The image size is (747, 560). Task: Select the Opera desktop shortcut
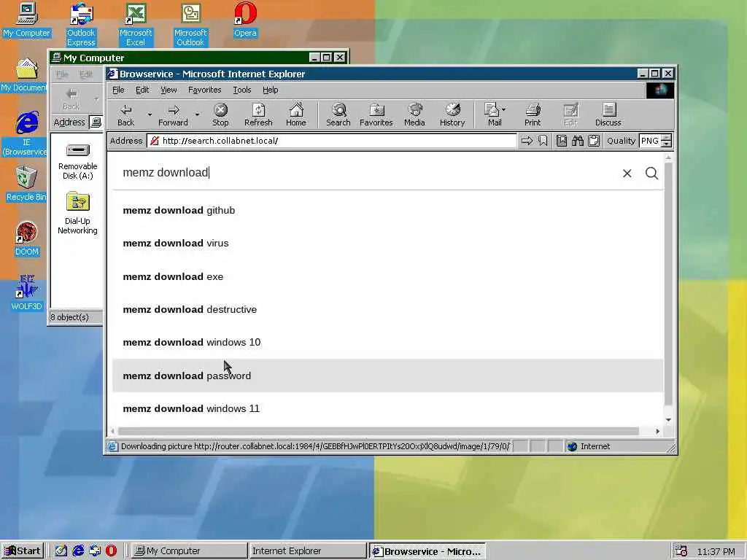coord(245,20)
